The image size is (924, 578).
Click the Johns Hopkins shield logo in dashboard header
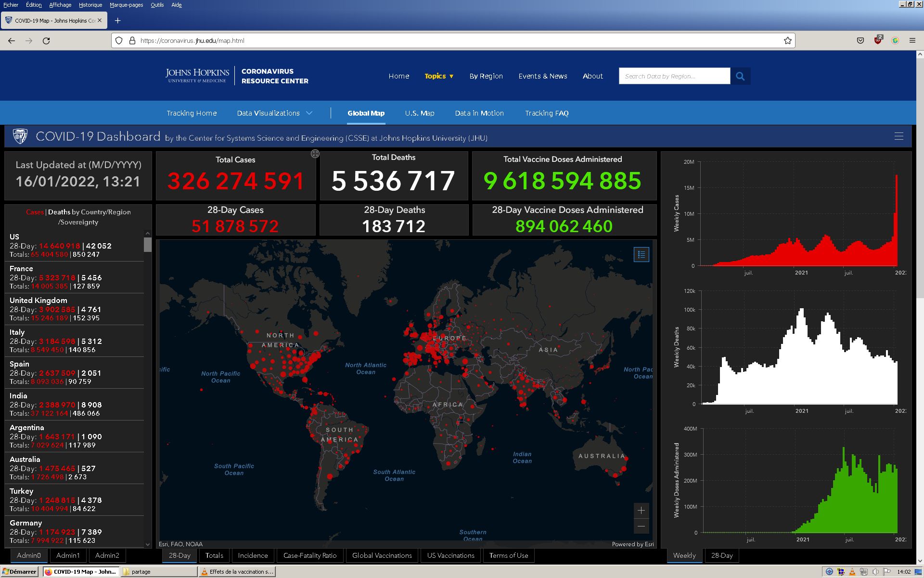click(x=20, y=136)
